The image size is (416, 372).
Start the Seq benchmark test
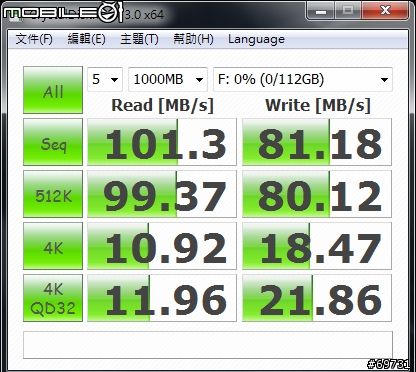coord(53,142)
